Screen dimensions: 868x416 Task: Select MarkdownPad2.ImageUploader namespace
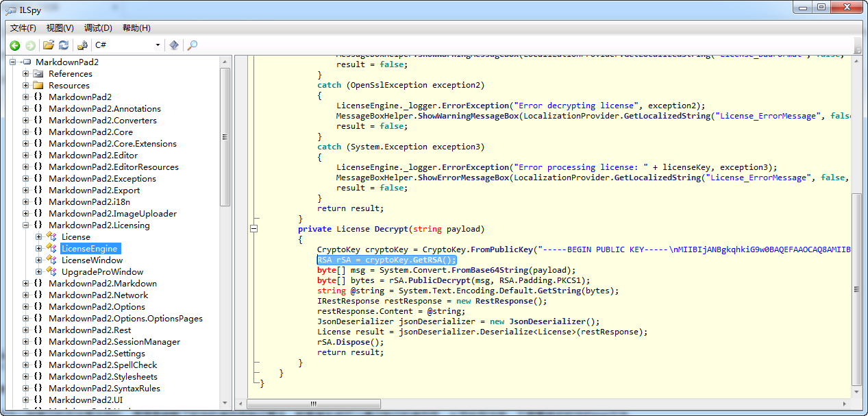click(x=112, y=213)
